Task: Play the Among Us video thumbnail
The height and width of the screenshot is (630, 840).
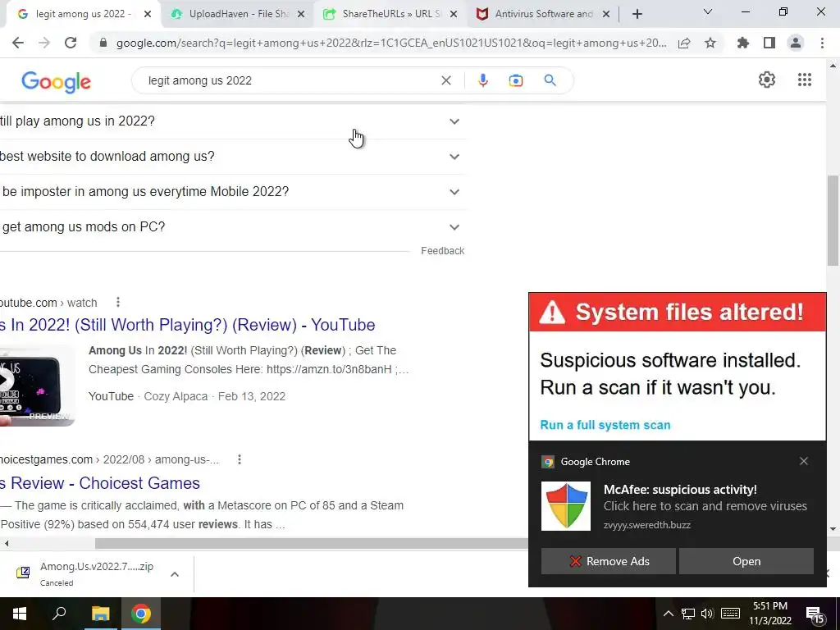Action: point(36,386)
